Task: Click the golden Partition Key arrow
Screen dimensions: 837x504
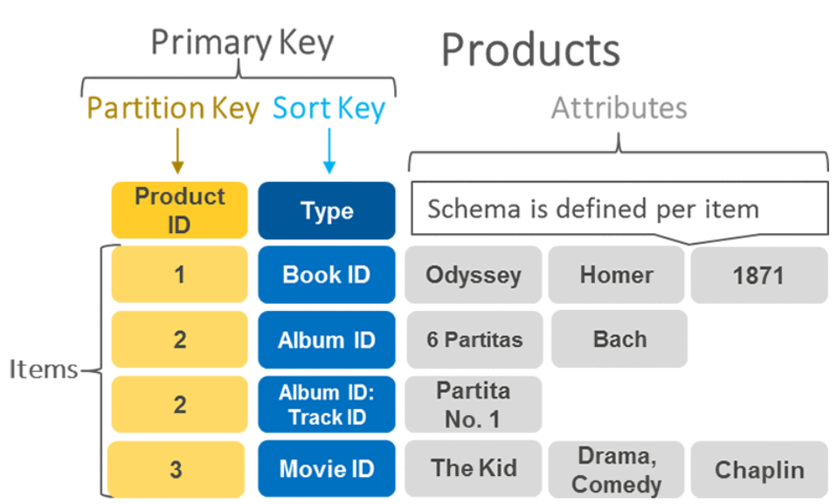Action: [177, 151]
